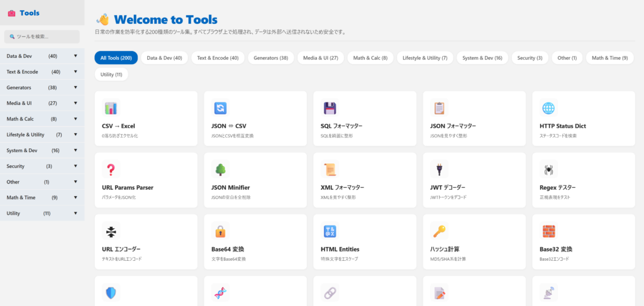Expand the Other sidebar category
Viewport: 644px width, 306px height.
pos(42,182)
